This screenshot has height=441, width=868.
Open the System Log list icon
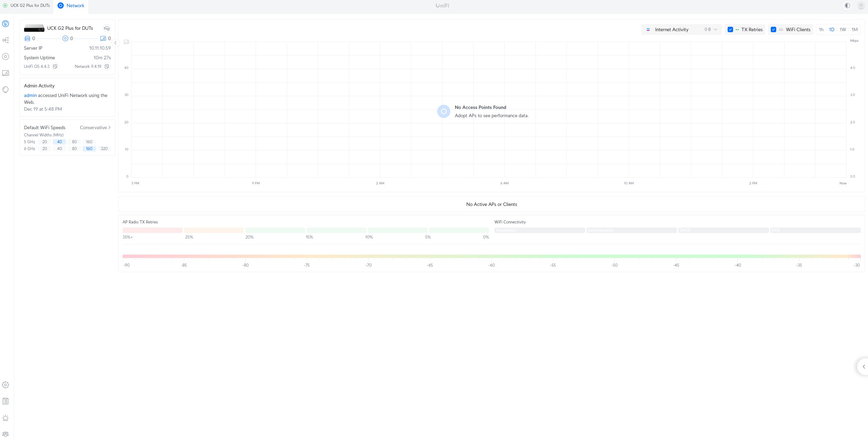pos(5,401)
